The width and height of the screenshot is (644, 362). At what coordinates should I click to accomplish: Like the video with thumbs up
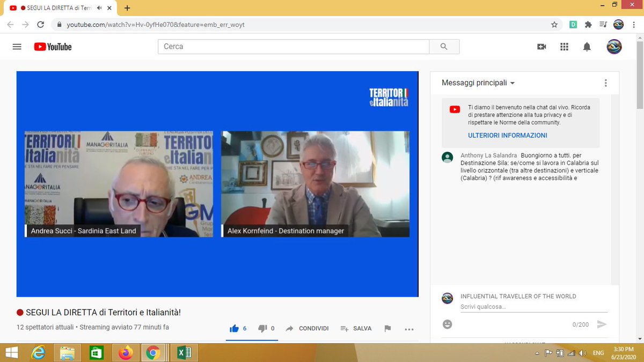point(235,328)
